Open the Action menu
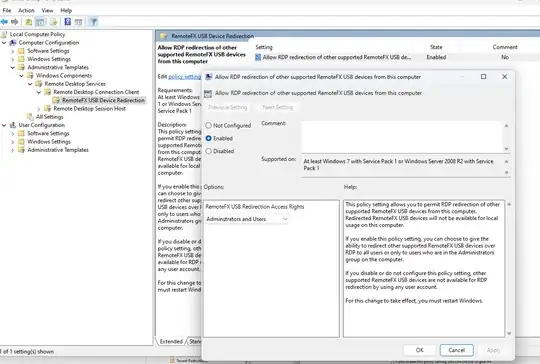 coord(27,10)
